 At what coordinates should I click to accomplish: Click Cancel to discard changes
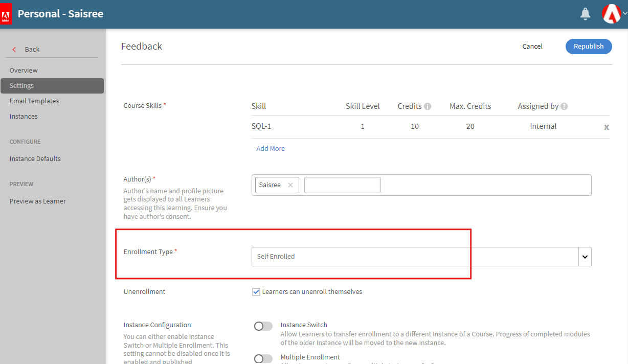pos(532,46)
